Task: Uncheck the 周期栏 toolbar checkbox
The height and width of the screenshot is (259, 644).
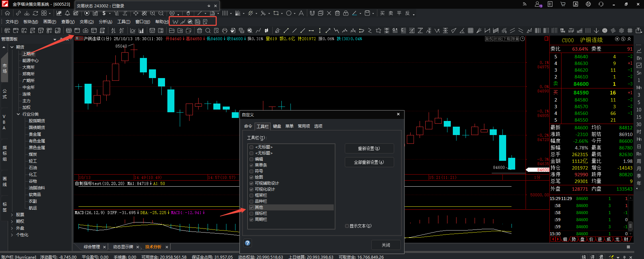Action: click(x=252, y=219)
